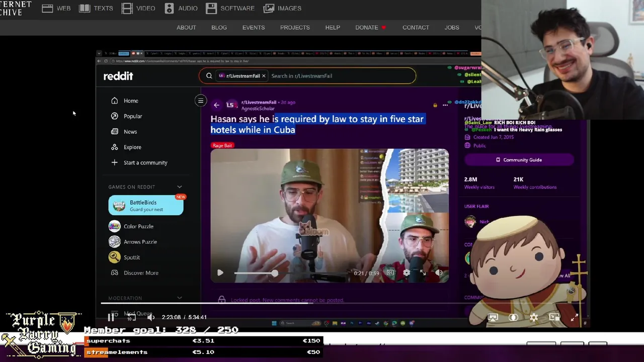Open the embedded clip's settings gear
Screen dimensions: 644x362
(407, 273)
